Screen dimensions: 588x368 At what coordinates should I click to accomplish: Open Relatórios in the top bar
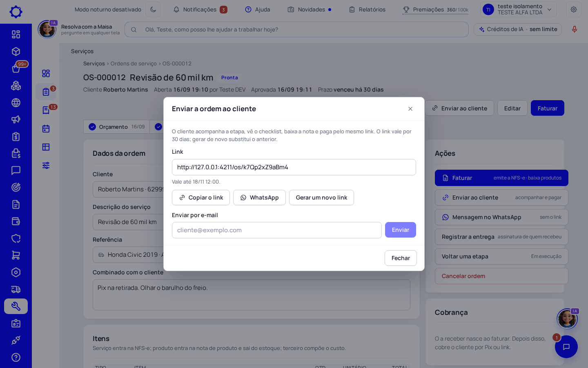(367, 9)
